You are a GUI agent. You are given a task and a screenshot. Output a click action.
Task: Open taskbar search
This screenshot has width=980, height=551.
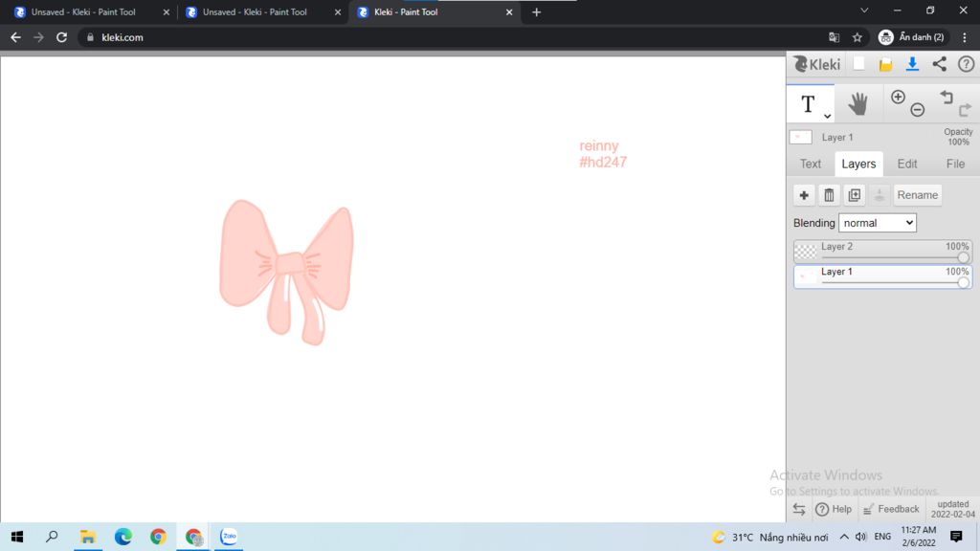(x=52, y=537)
